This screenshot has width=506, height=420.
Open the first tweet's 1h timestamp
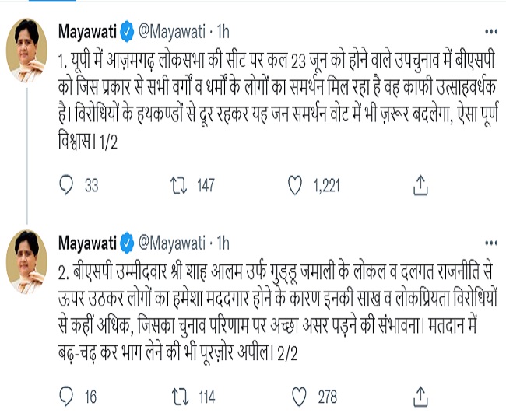(222, 33)
